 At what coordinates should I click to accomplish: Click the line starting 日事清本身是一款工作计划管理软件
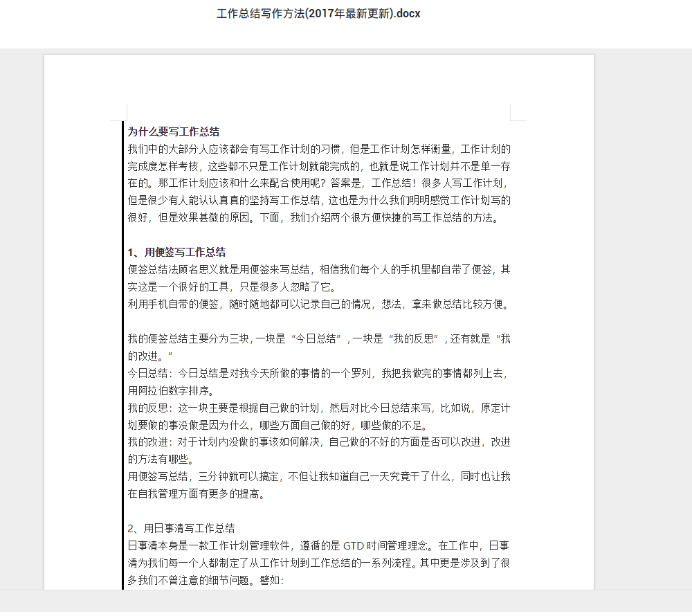pos(318,545)
